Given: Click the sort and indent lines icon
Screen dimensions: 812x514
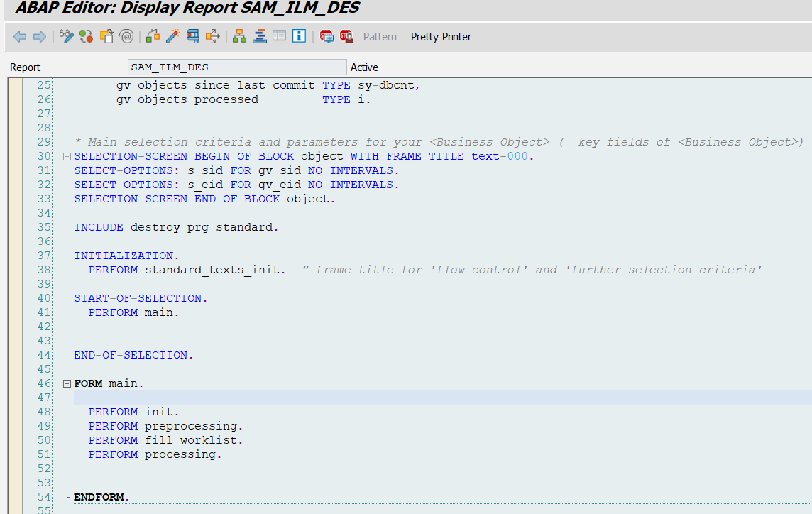Looking at the screenshot, I should (258, 36).
